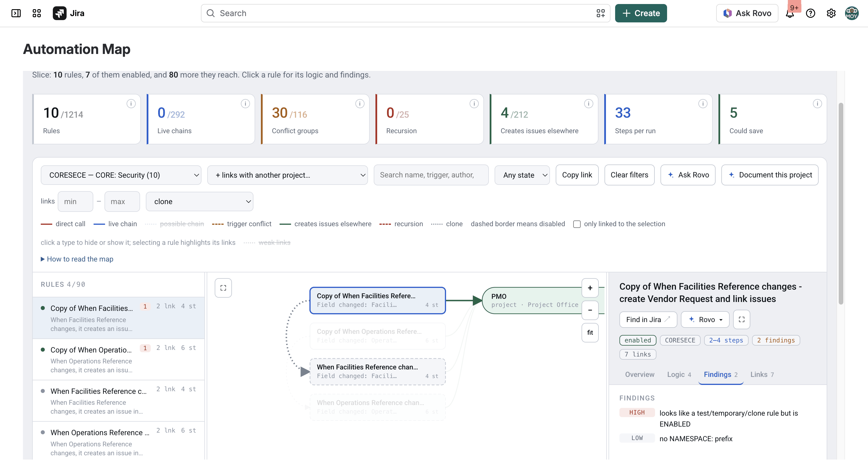Toggle the Jira sidebar panel icon
Viewport: 868px width, 461px height.
click(x=16, y=13)
